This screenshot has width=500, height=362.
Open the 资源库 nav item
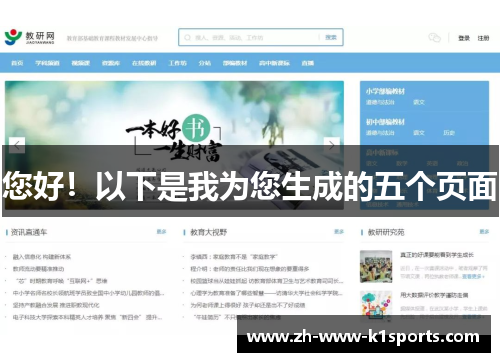(111, 63)
